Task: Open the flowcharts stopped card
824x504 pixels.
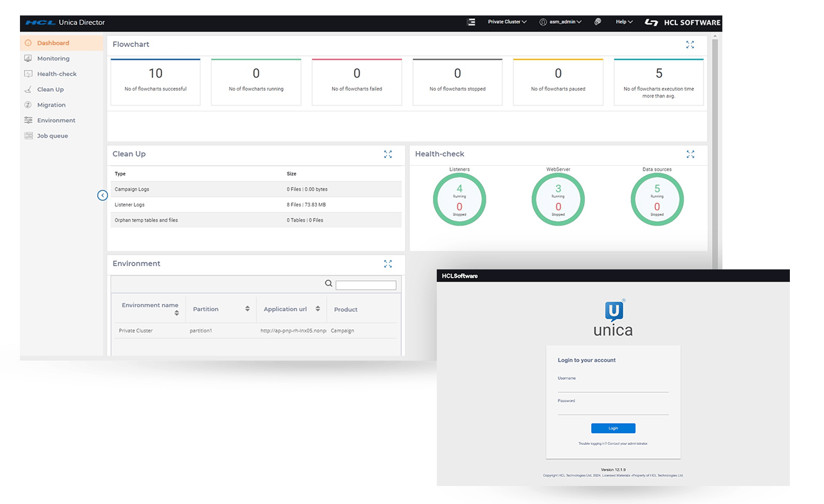Action: click(457, 82)
